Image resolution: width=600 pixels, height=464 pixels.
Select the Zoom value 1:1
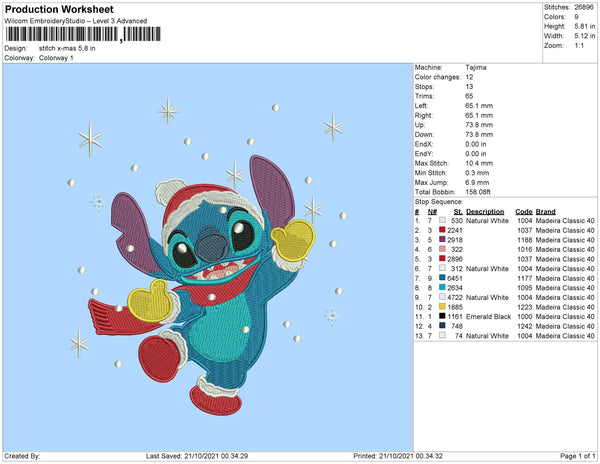pyautogui.click(x=579, y=46)
